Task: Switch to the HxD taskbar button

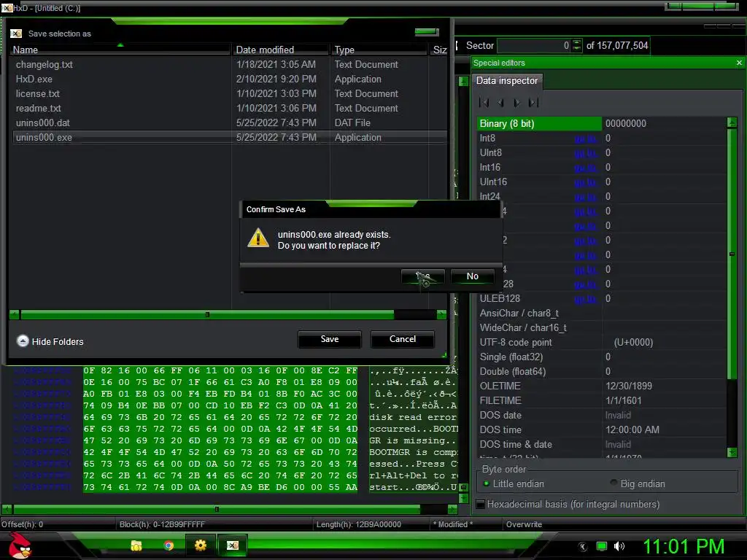Action: point(233,545)
